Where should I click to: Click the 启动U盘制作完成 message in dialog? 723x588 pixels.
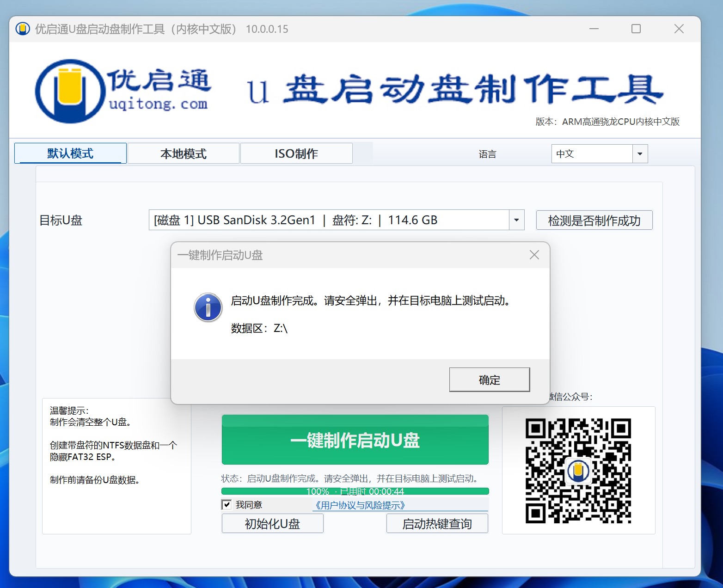coord(371,301)
